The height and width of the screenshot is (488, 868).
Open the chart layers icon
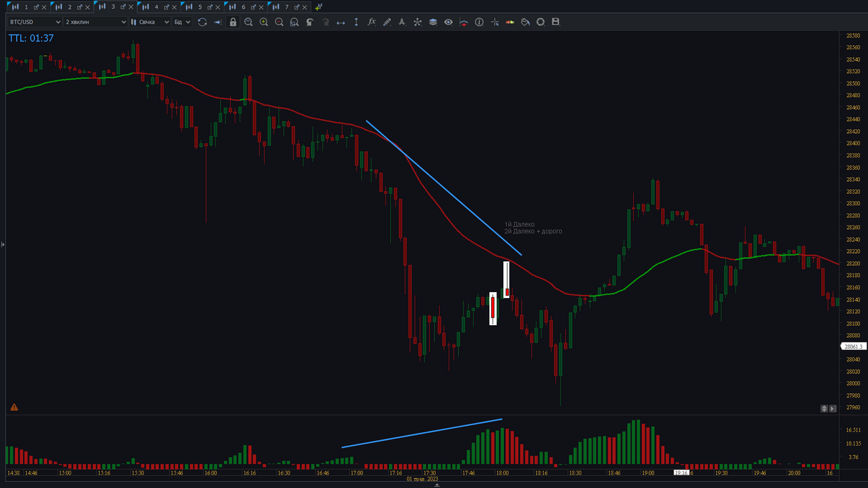click(433, 22)
